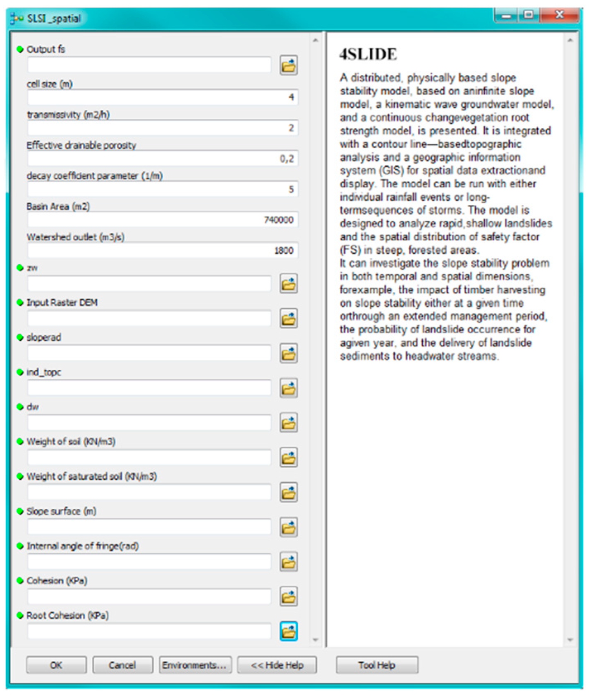Browse for Internal angle of fringe
The image size is (589, 700).
tap(289, 562)
